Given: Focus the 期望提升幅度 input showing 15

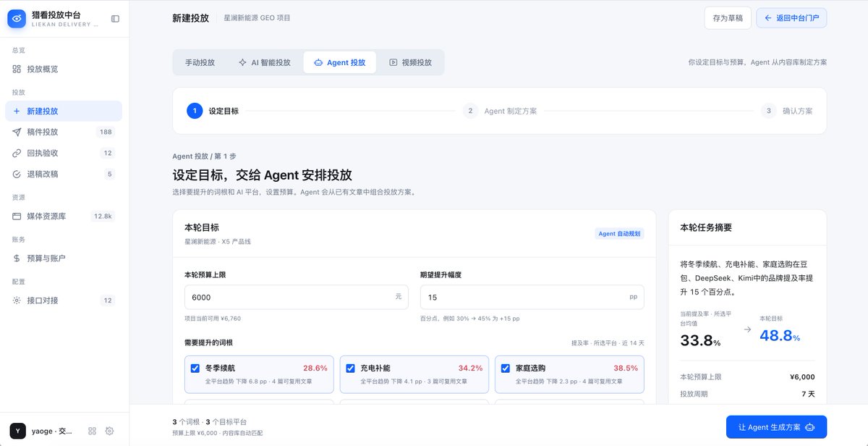Looking at the screenshot, I should (x=532, y=297).
